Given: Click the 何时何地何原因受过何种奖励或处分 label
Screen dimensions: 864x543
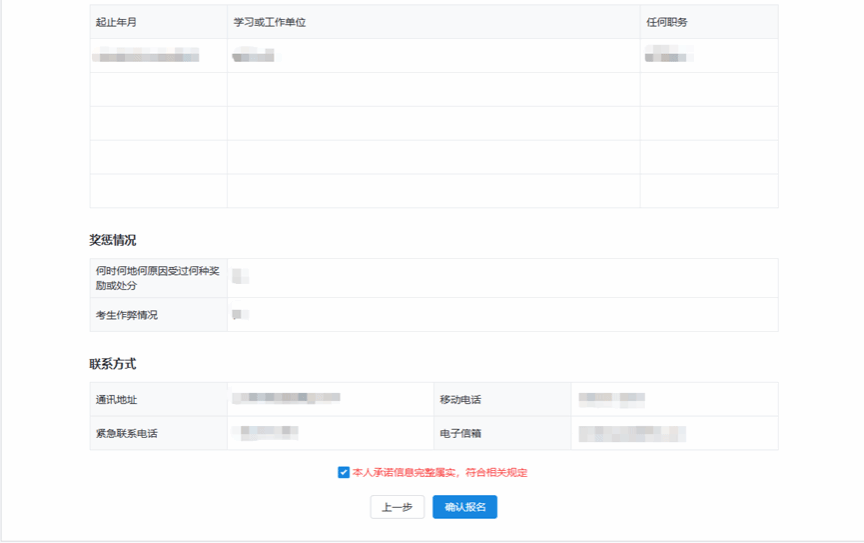Looking at the screenshot, I should (157, 278).
